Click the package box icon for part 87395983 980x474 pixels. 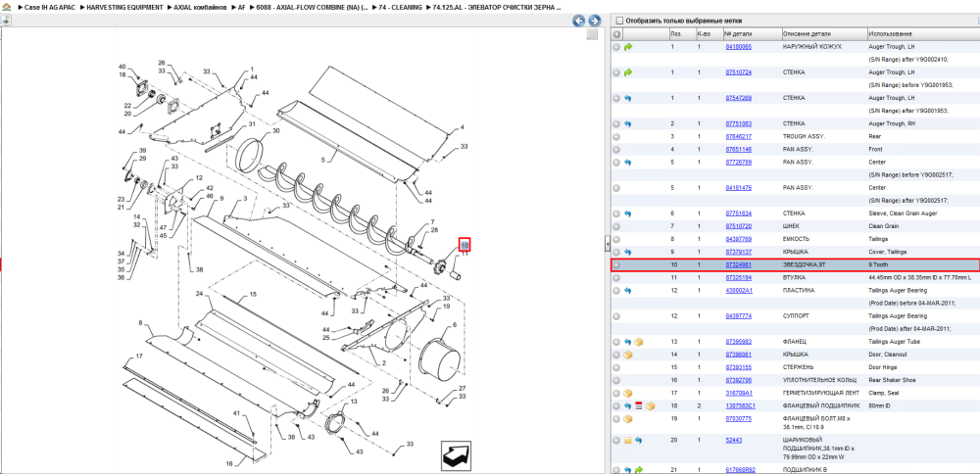tap(639, 342)
